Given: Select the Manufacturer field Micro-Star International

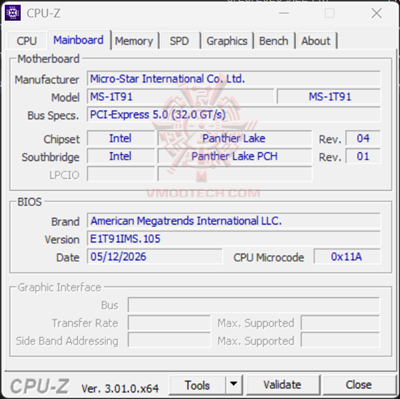Looking at the screenshot, I should point(234,79).
